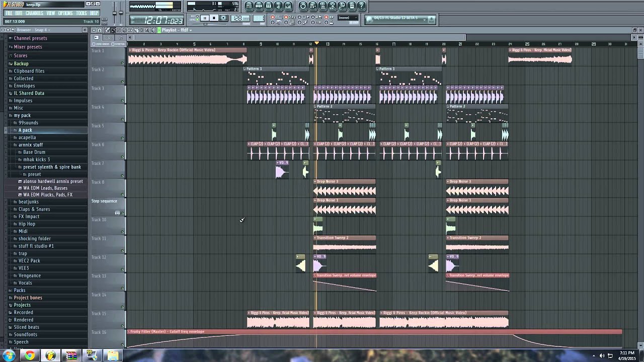Open the Step Sequencer view icon

click(x=259, y=6)
